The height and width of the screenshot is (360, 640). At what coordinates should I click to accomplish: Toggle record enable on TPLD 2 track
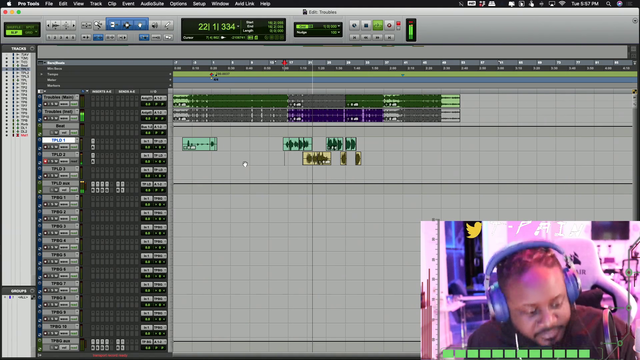(45, 161)
